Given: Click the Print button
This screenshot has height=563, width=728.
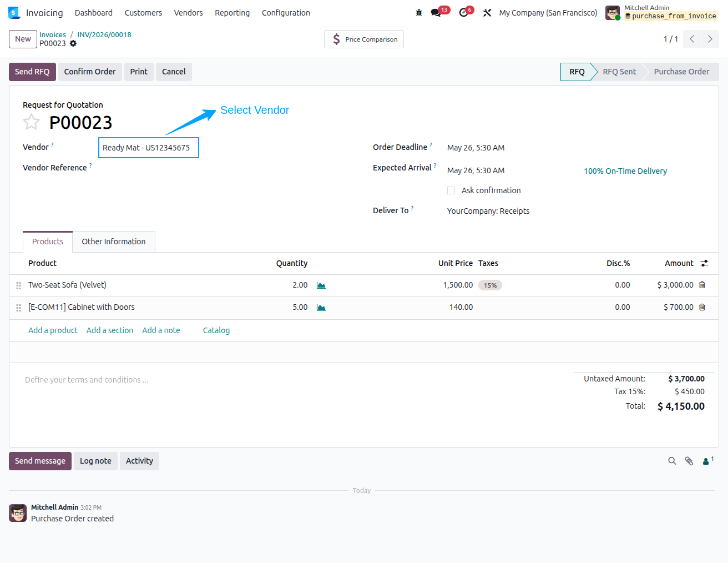Looking at the screenshot, I should pos(139,72).
